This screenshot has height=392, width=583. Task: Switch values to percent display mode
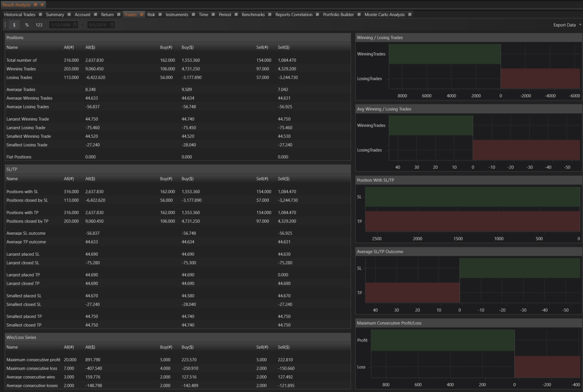pos(27,25)
